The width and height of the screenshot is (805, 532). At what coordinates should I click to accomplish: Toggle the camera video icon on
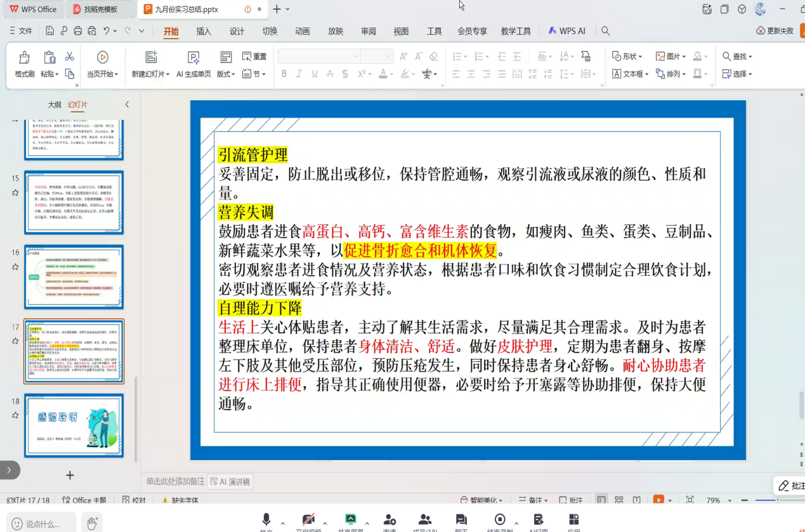(x=308, y=519)
